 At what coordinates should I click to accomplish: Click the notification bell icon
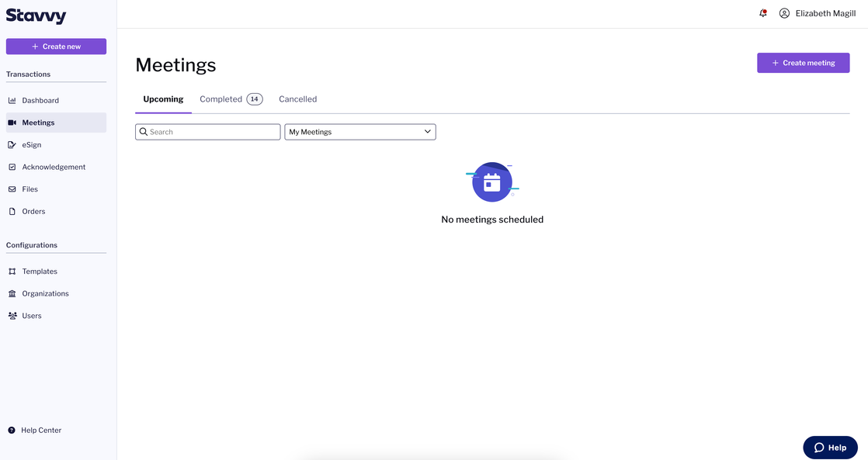tap(763, 13)
